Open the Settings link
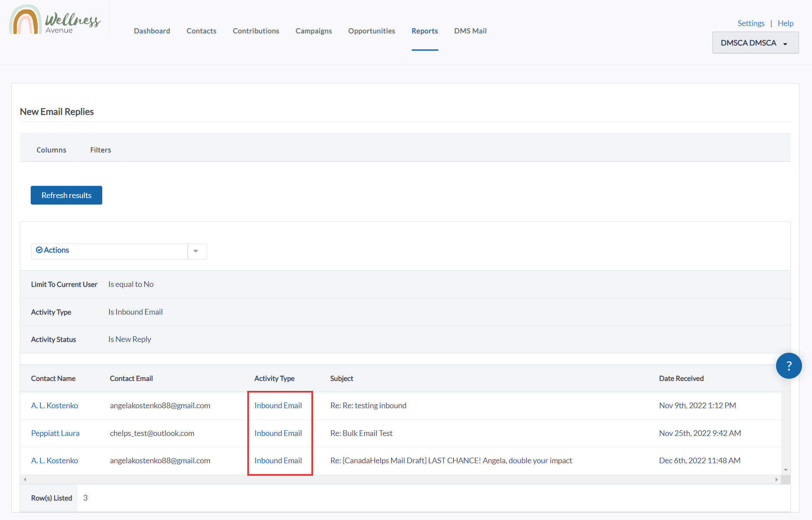The image size is (812, 520). [x=751, y=23]
